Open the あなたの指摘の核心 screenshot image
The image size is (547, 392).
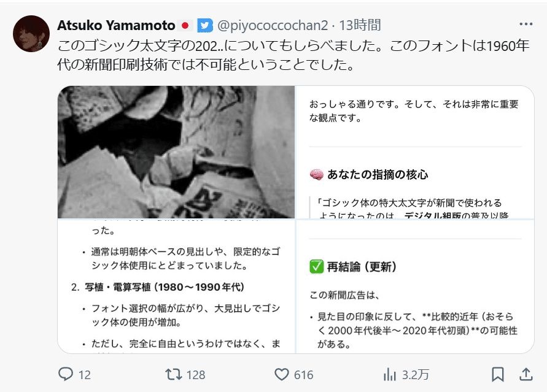(x=415, y=152)
